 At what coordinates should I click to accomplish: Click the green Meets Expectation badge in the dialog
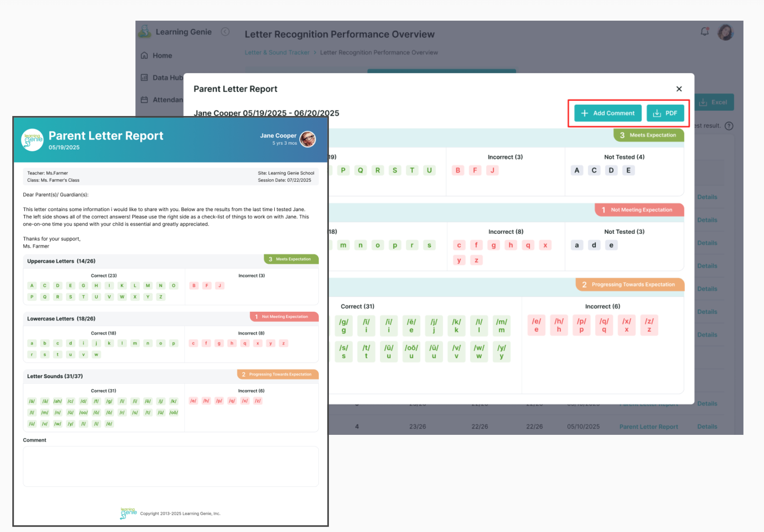[648, 135]
